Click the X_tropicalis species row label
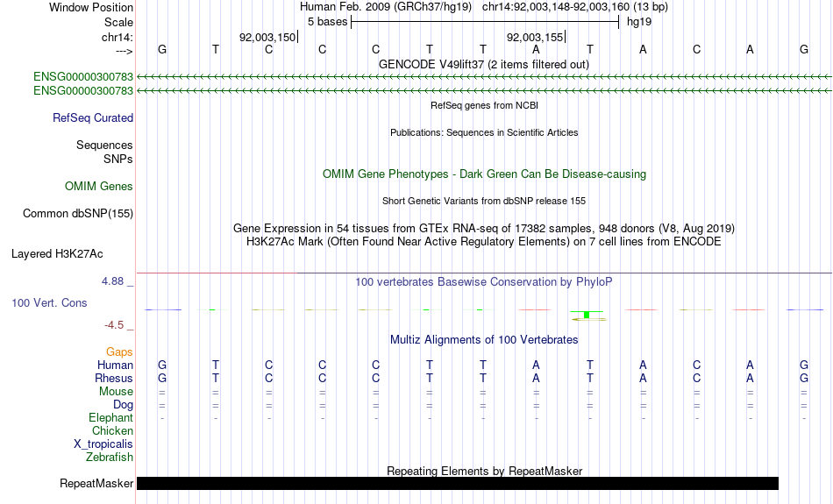This screenshot has height=504, width=833. pos(103,444)
